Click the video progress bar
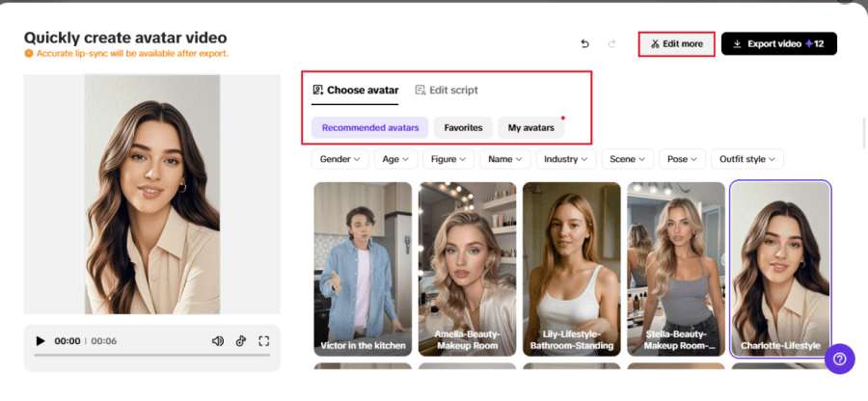The height and width of the screenshot is (401, 868). 151,356
